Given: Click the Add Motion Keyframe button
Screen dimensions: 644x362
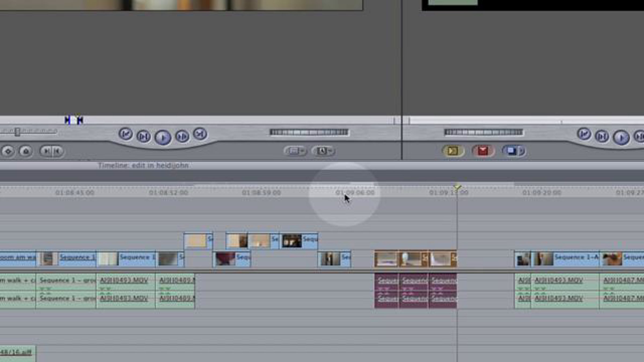Looking at the screenshot, I should point(8,151).
